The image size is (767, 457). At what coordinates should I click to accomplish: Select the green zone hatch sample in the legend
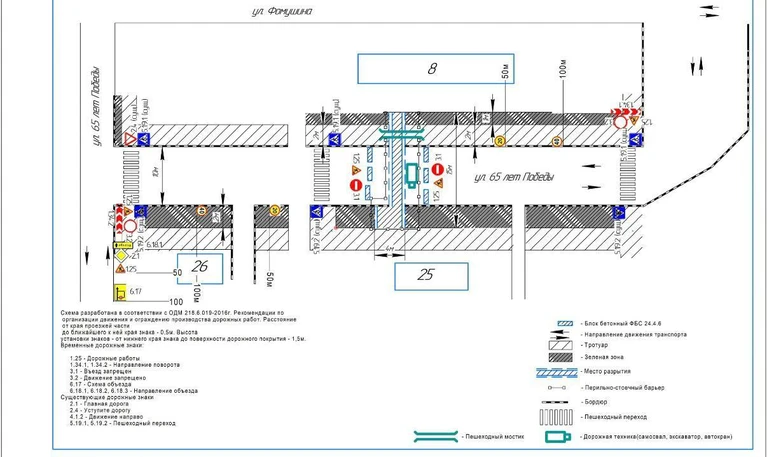(x=564, y=357)
